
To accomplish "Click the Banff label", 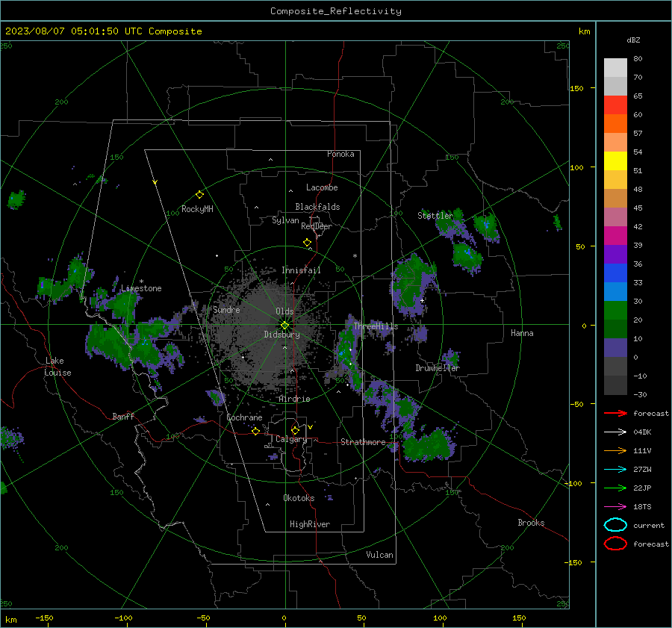I will [x=123, y=416].
